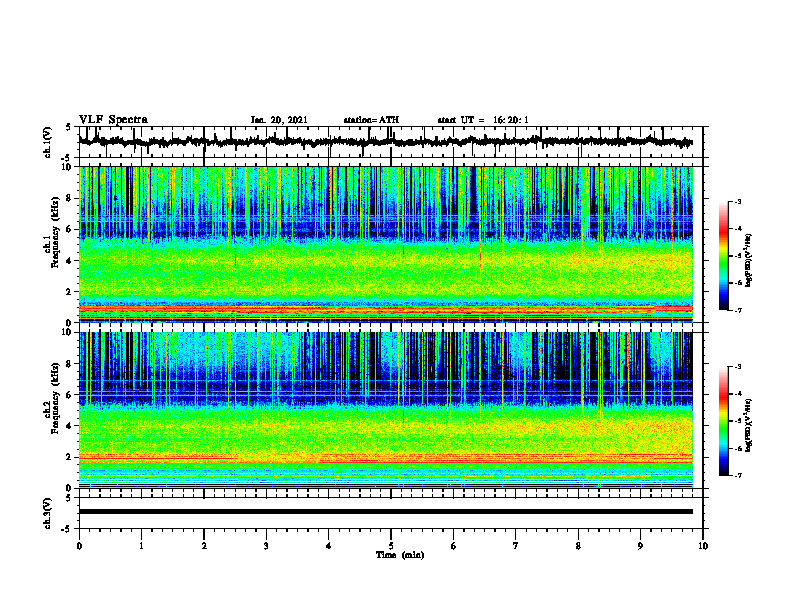Click the ch.2 spectrogram plot
Viewport: 792px width, 612px height.
click(x=385, y=410)
